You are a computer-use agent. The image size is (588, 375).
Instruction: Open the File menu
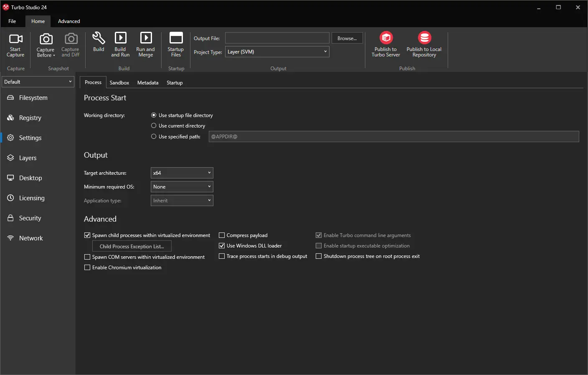(x=12, y=21)
